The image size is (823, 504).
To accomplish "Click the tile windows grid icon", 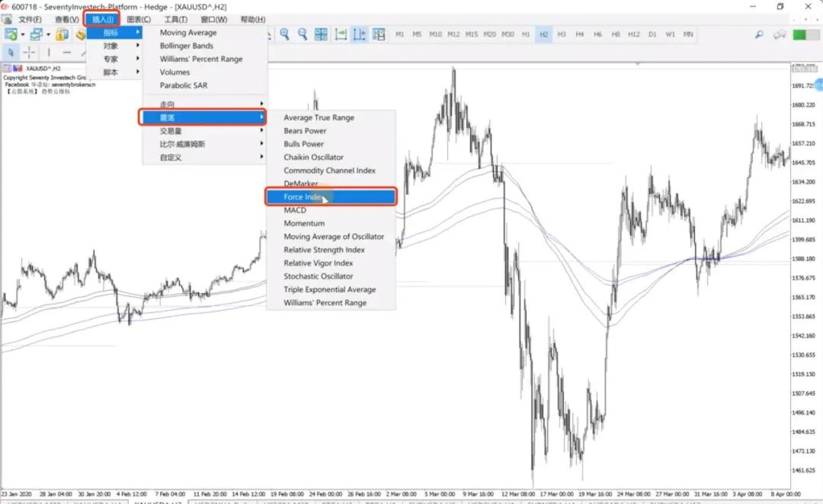I will tap(321, 34).
